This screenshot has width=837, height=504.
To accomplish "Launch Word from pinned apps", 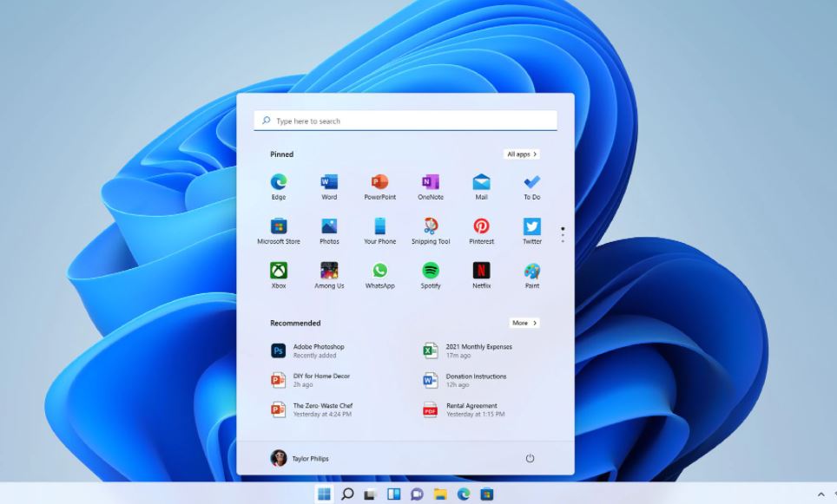I will pyautogui.click(x=329, y=187).
